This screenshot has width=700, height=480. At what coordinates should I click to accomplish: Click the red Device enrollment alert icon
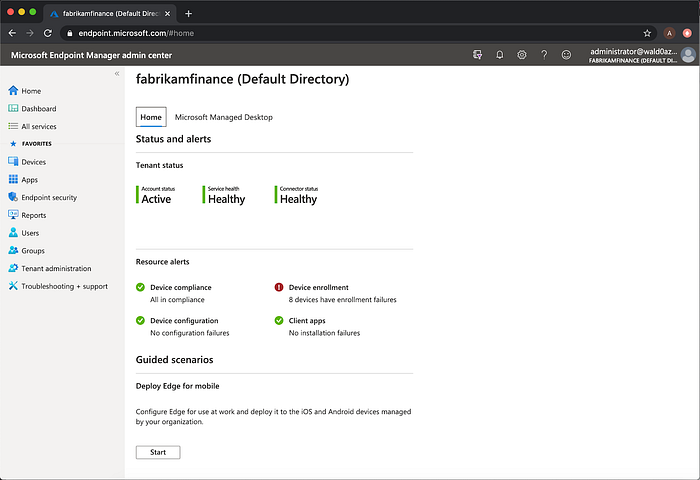(279, 287)
